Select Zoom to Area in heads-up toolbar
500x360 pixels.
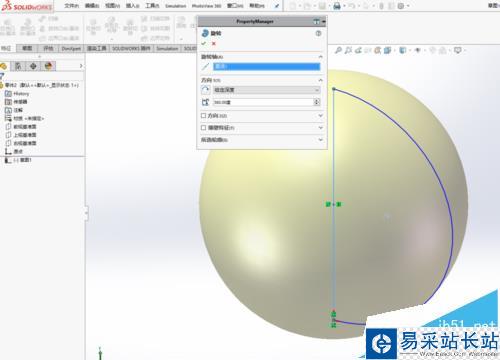348,50
